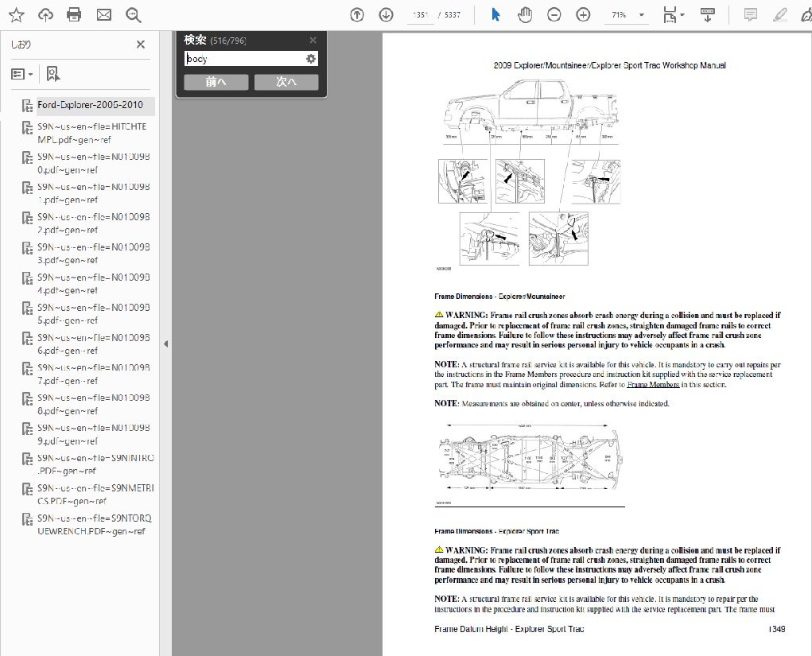Open the N0100984.pdf bookmark
This screenshot has width=812, height=656.
(x=94, y=284)
